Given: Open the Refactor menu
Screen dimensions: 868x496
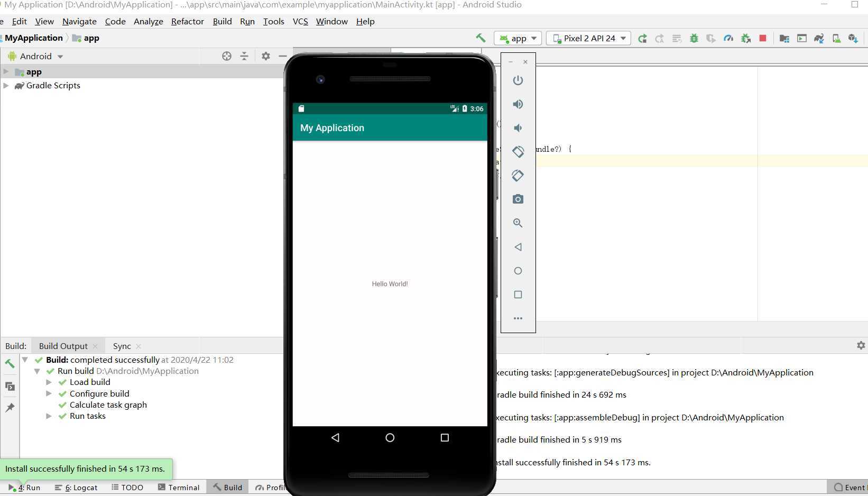Looking at the screenshot, I should click(x=188, y=21).
